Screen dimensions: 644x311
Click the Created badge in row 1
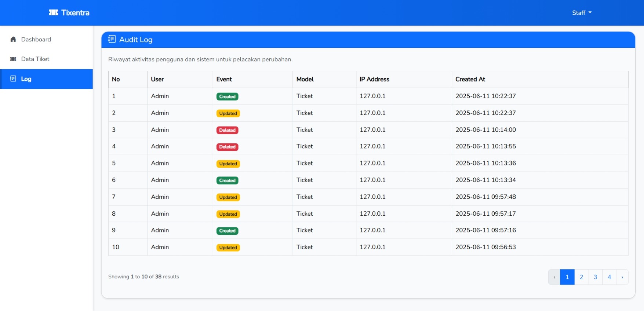click(x=227, y=96)
